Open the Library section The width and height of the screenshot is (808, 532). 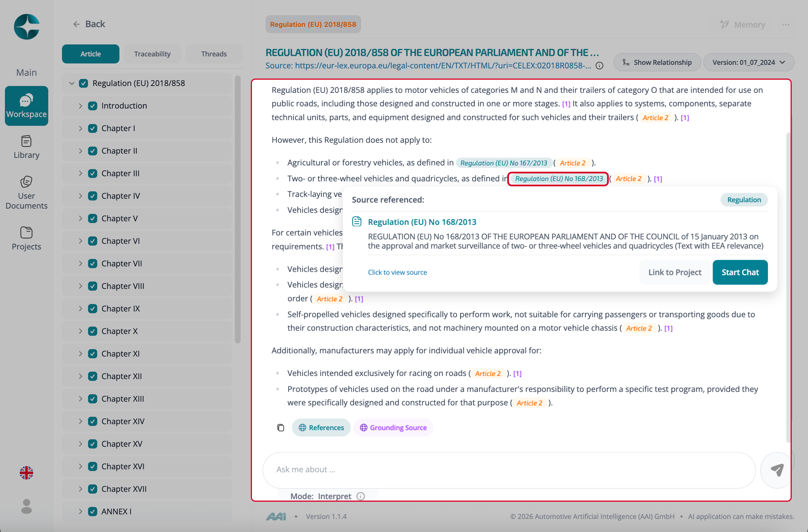click(26, 147)
